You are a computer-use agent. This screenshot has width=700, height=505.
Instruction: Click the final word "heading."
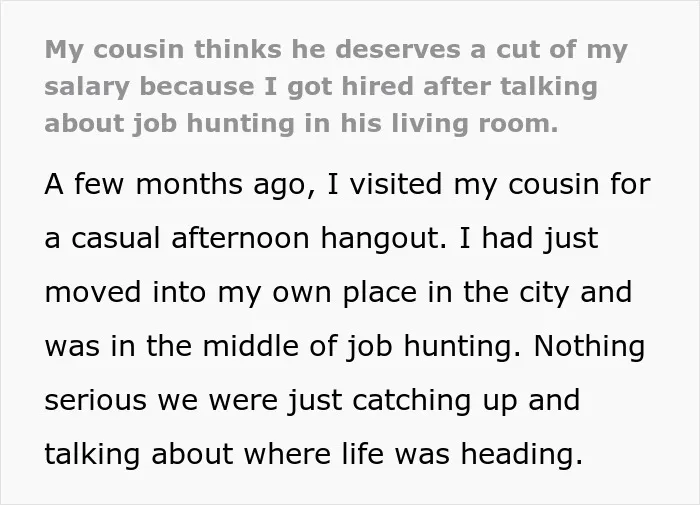pyautogui.click(x=522, y=455)
